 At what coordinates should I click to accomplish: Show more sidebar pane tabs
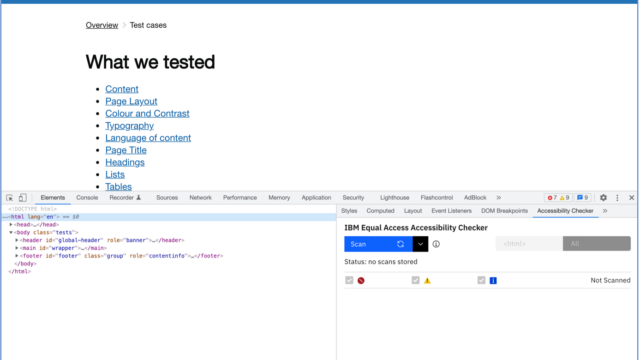605,211
